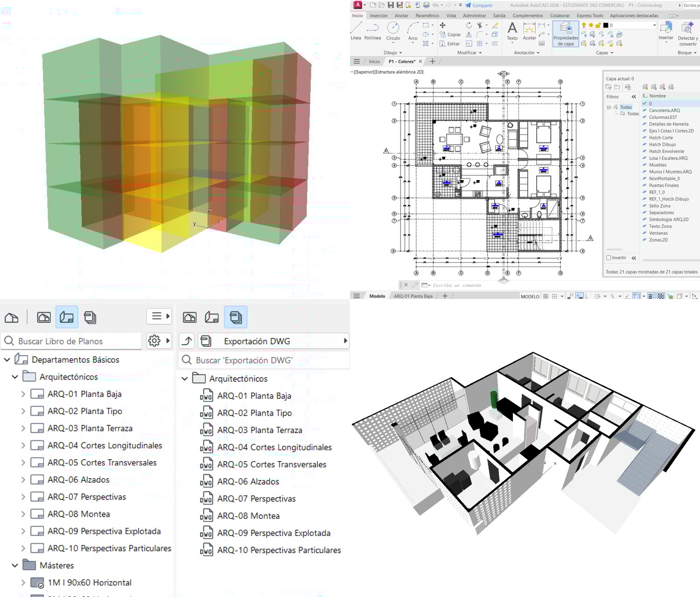This screenshot has width=700, height=597.
Task: Open the Exportación DWG publisher set dropdown
Action: [273, 341]
